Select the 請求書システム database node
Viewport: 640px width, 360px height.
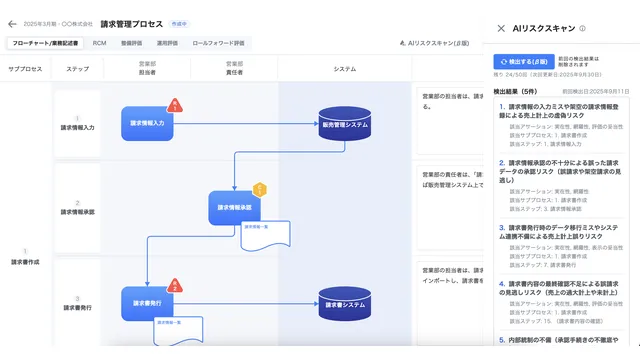tap(345, 304)
